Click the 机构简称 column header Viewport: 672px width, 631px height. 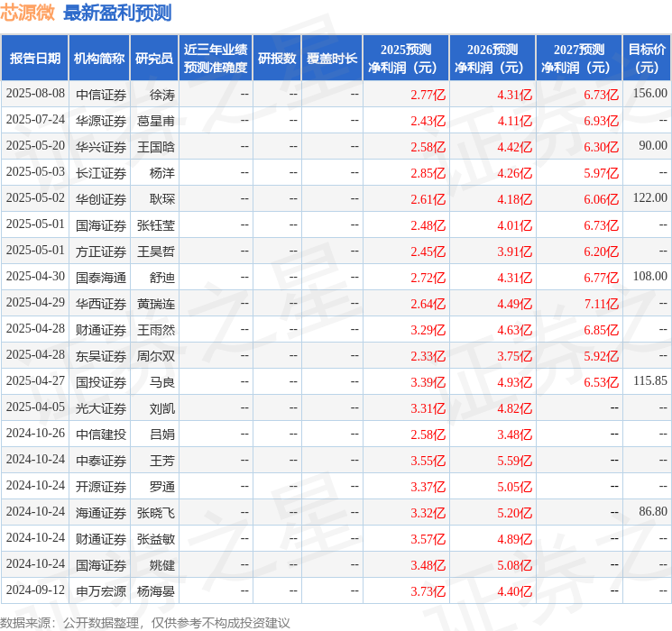[99, 59]
